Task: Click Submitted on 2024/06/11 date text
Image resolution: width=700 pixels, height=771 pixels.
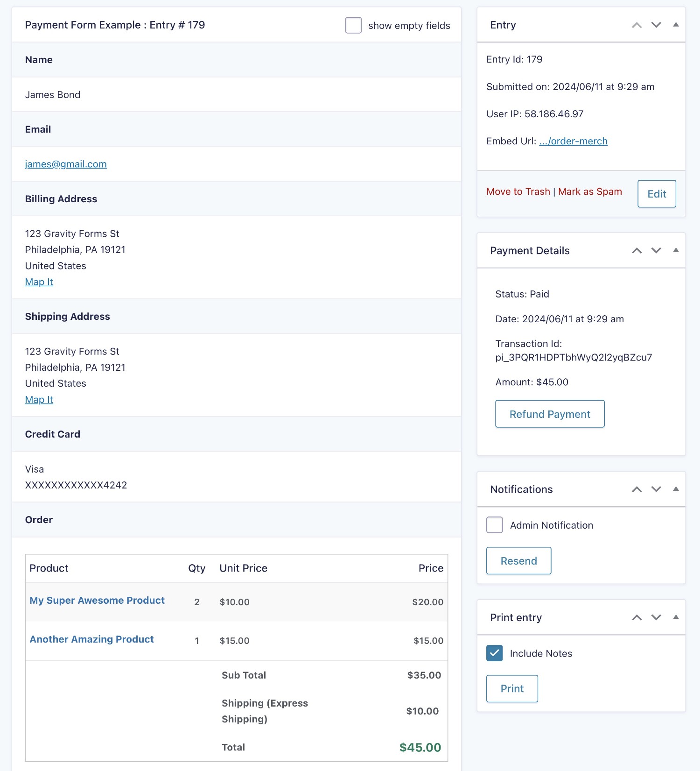Action: click(570, 87)
